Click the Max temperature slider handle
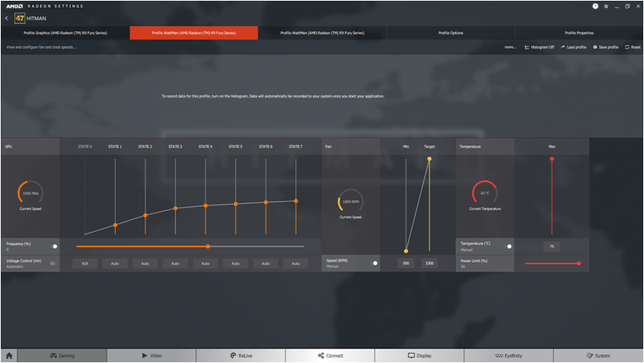 [552, 159]
